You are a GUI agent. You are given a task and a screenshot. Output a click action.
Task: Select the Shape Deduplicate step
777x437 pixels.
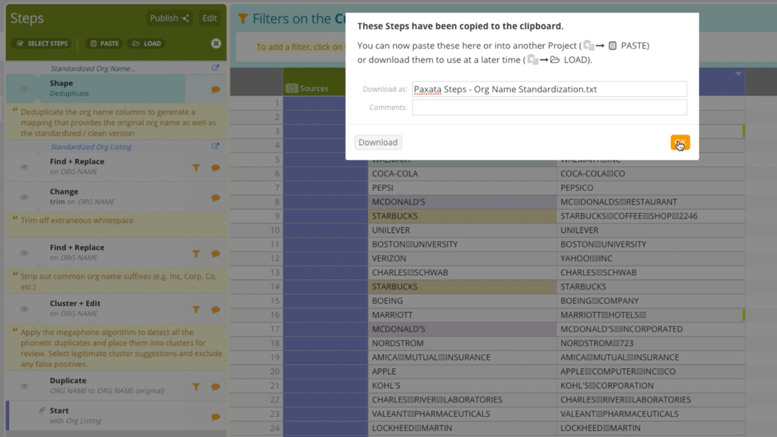click(x=96, y=88)
